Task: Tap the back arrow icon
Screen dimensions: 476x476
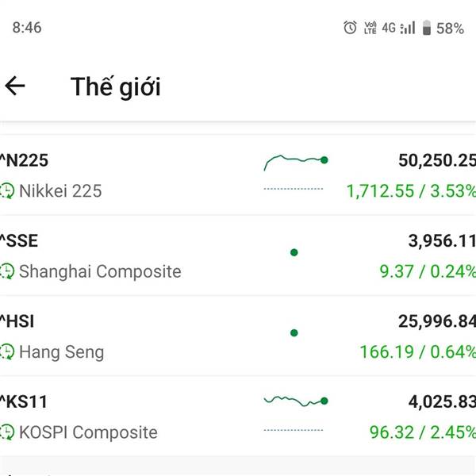Action: (x=15, y=86)
